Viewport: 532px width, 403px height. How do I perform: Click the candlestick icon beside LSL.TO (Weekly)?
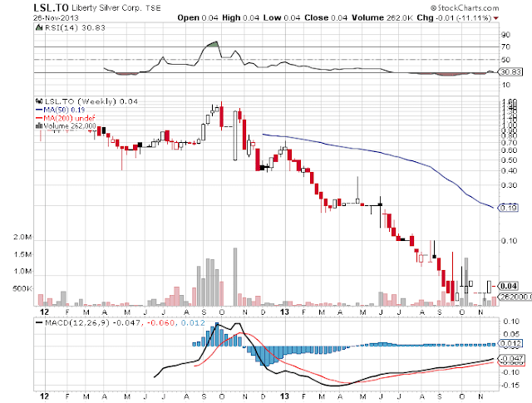tap(39, 101)
